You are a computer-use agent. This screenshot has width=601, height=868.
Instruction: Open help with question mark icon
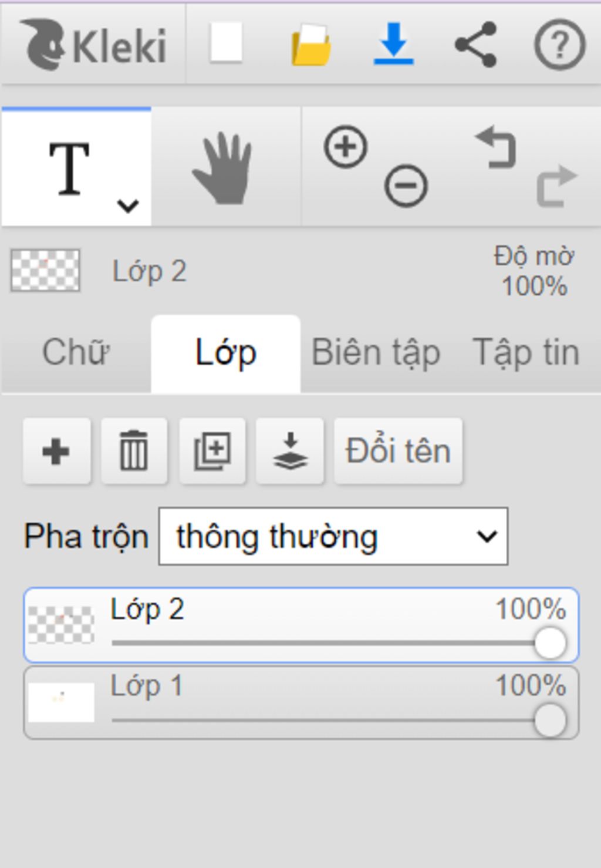coord(559,45)
